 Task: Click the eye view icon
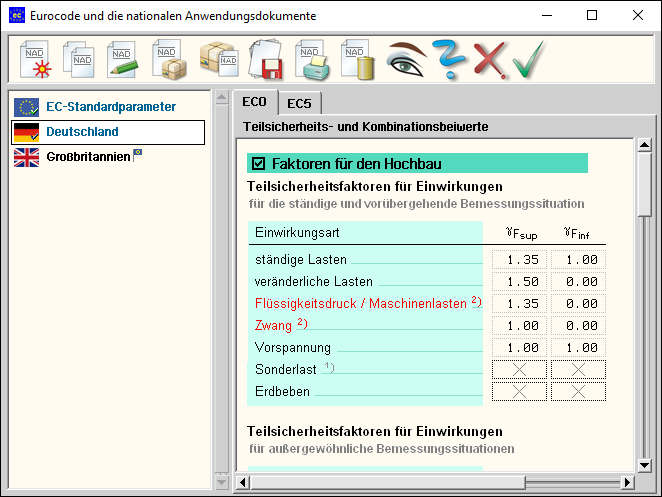406,59
